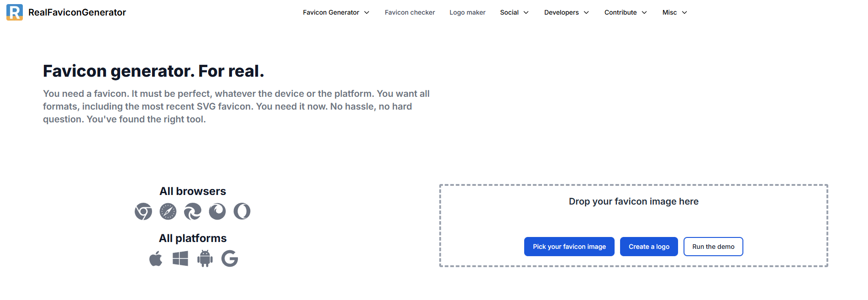Click the Drop your favicon image here area
The image size is (868, 300).
coord(634,226)
